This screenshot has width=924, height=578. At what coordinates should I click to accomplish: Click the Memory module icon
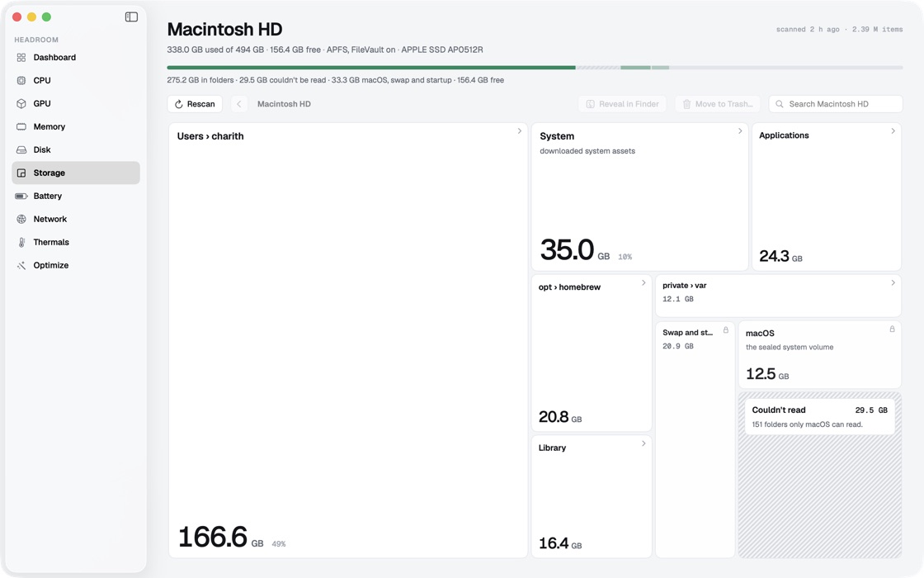point(21,126)
